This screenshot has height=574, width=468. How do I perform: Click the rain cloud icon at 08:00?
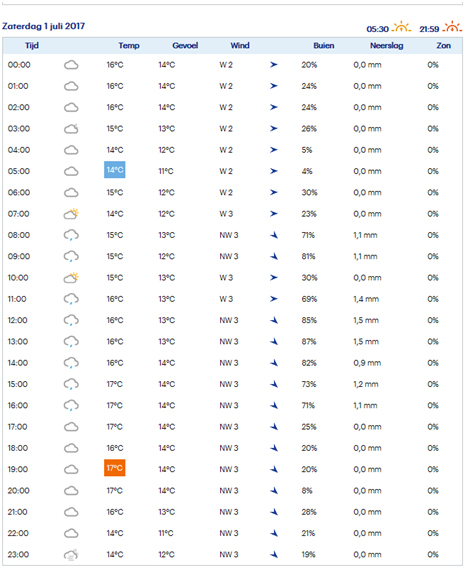pyautogui.click(x=71, y=235)
